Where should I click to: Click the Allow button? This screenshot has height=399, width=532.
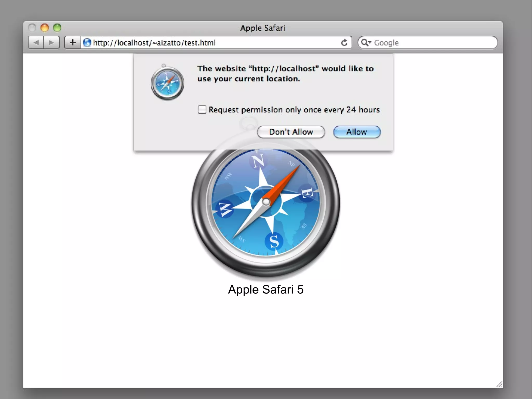[357, 132]
